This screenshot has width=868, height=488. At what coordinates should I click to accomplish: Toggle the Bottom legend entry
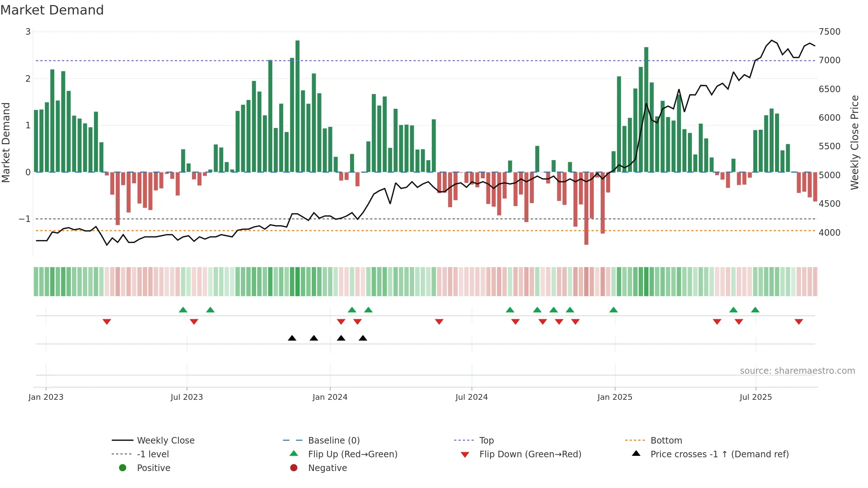[x=654, y=440]
